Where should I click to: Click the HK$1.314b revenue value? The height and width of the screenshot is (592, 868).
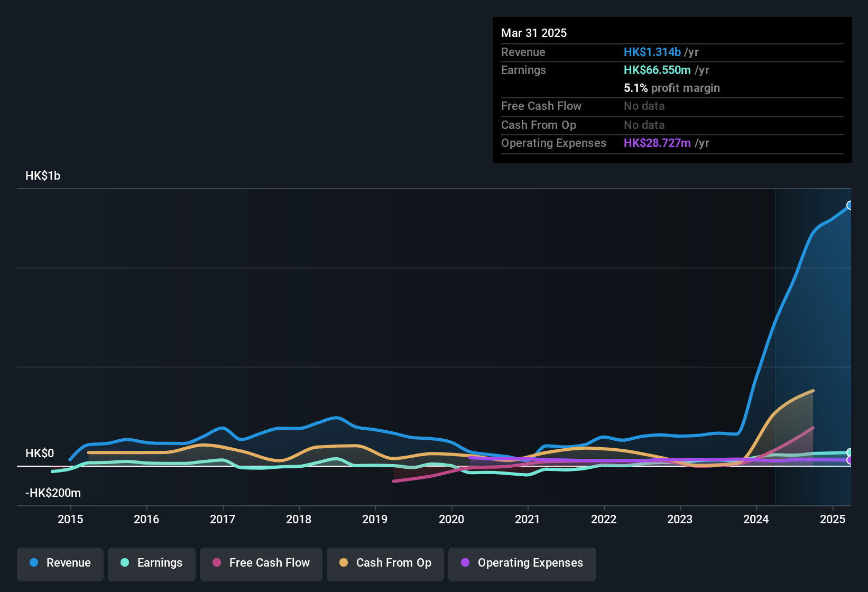click(652, 52)
